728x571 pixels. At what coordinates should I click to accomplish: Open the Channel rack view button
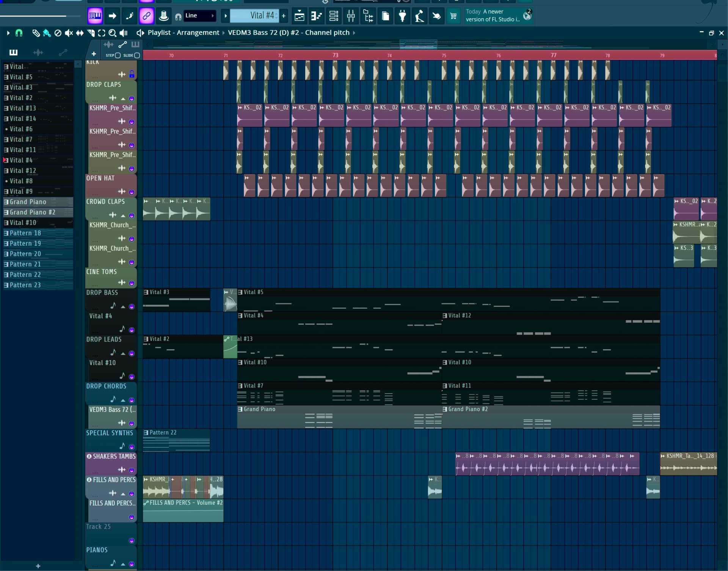pyautogui.click(x=334, y=16)
